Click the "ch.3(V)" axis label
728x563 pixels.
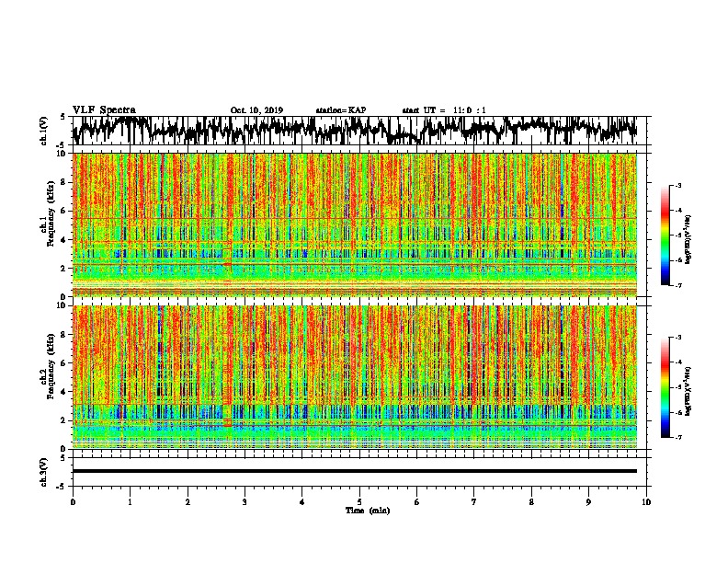tap(44, 472)
